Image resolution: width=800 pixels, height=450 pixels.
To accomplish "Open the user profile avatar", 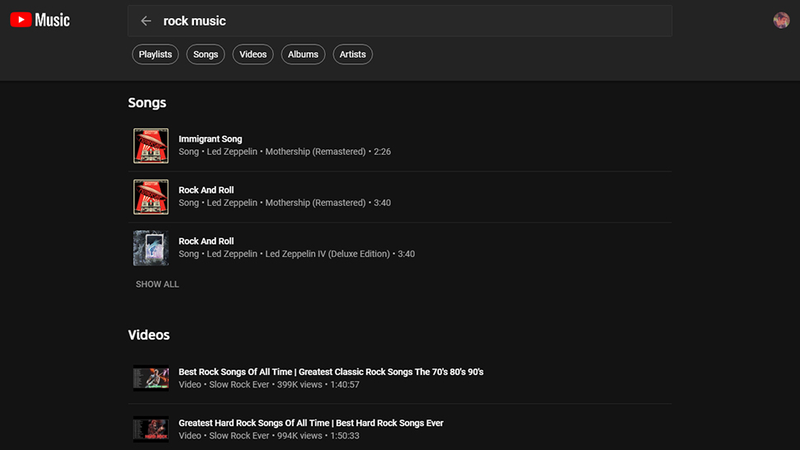I will 781,20.
